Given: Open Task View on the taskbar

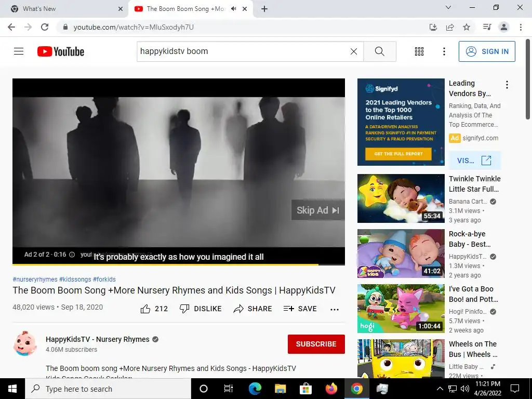Looking at the screenshot, I should point(229,389).
